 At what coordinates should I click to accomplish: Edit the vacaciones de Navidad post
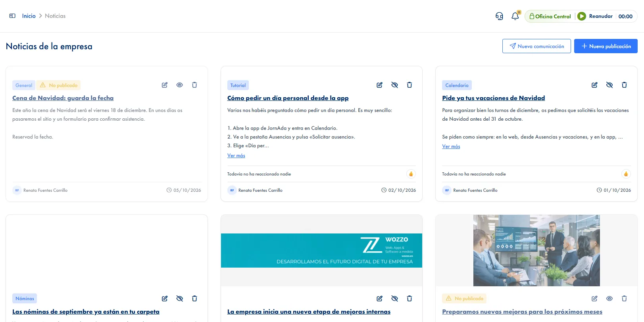coord(594,85)
